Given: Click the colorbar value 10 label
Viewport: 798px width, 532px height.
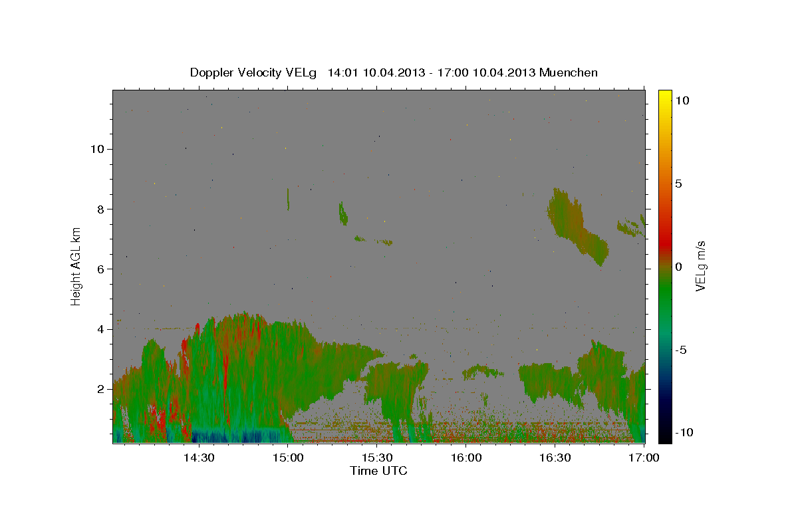Looking at the screenshot, I should (x=682, y=100).
